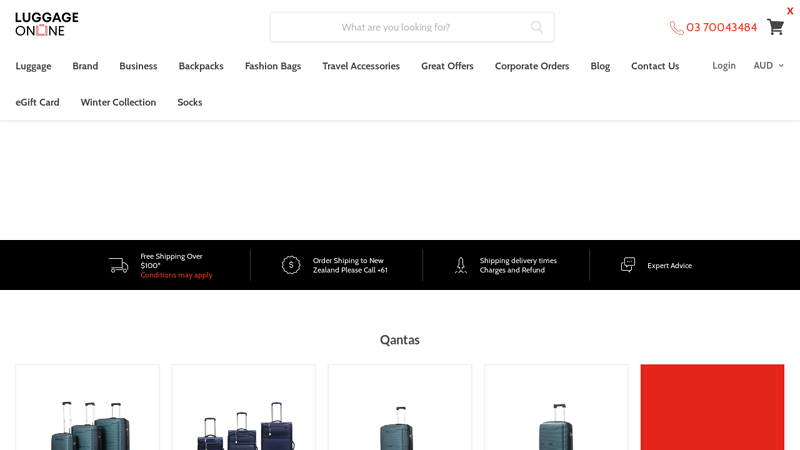Go to Great Offers
This screenshot has width=800, height=450.
[x=447, y=66]
